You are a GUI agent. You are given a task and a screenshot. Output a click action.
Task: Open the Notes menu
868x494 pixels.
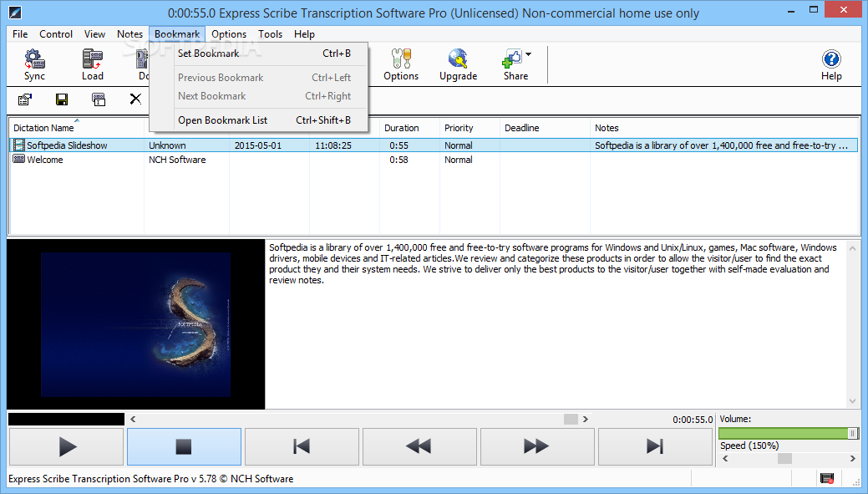click(x=129, y=34)
